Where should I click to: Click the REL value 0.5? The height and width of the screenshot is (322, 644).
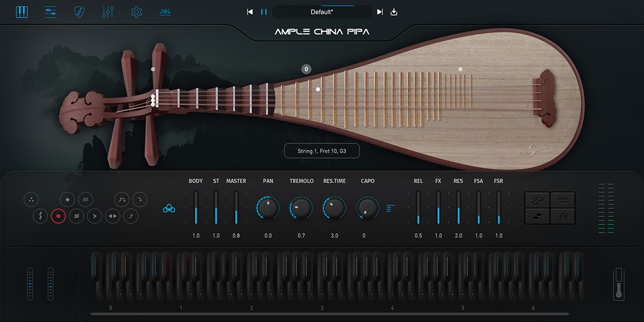tap(418, 236)
